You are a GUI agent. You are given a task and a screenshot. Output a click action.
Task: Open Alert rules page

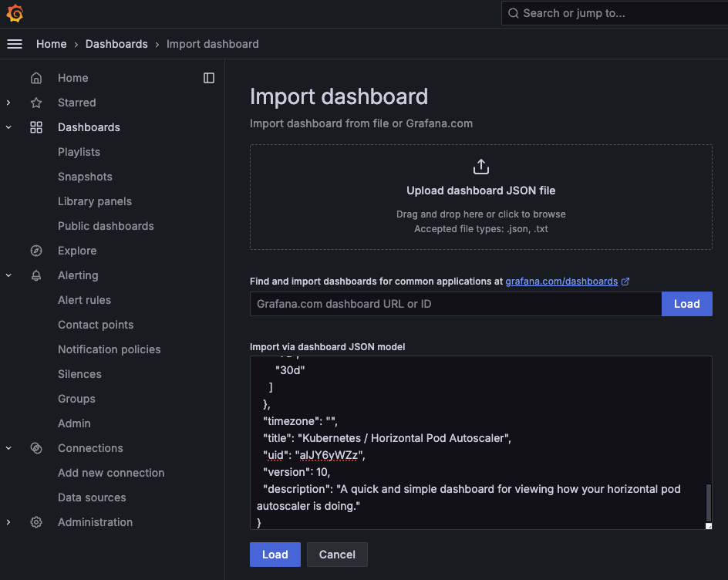85,300
